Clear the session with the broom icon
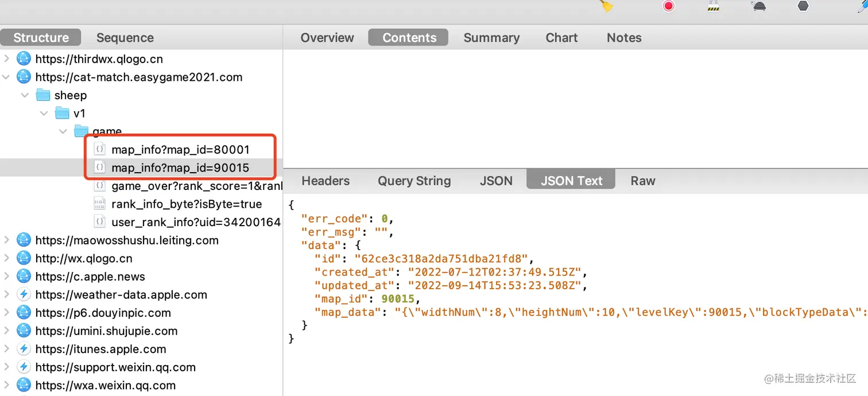 (607, 6)
